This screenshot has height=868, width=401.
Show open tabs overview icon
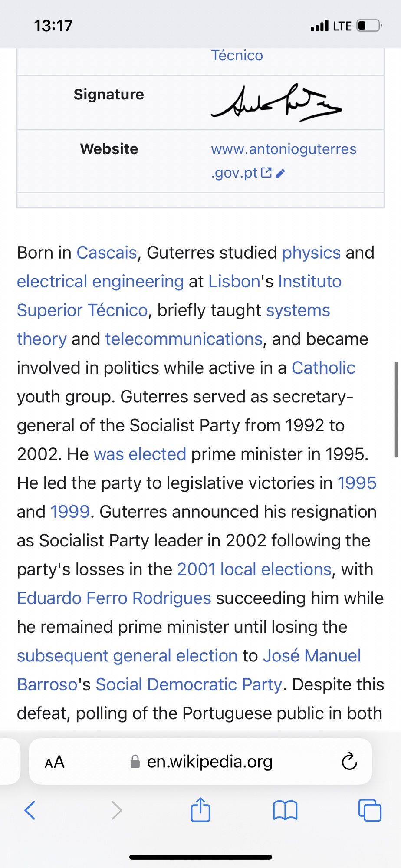370,810
